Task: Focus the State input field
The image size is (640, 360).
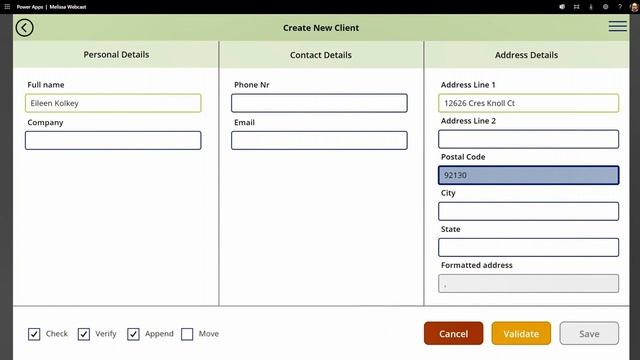Action: [x=529, y=247]
